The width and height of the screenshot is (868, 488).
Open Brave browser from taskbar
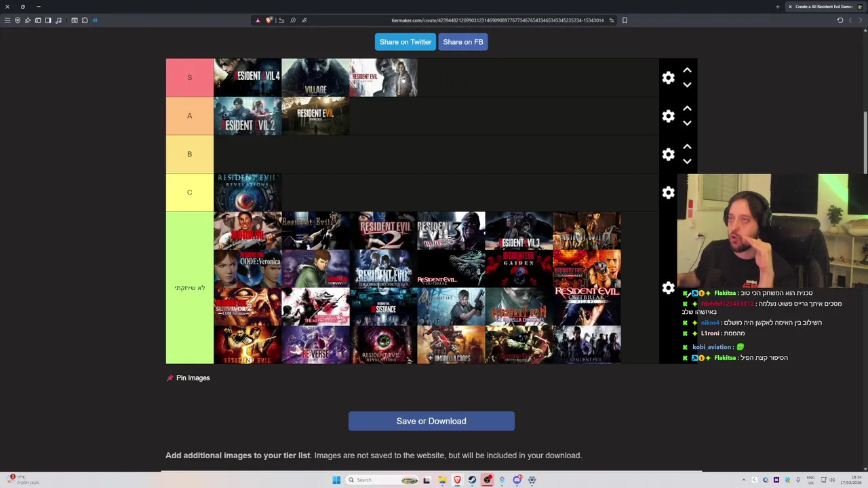[x=457, y=480]
